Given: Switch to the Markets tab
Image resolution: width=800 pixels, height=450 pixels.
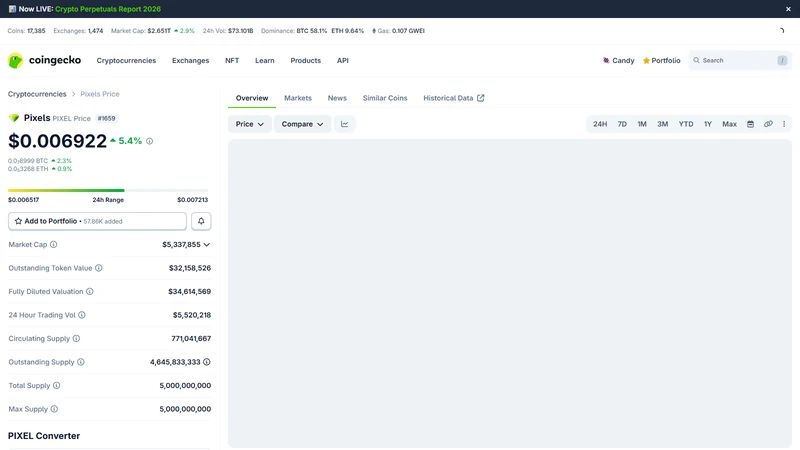Looking at the screenshot, I should 298,98.
